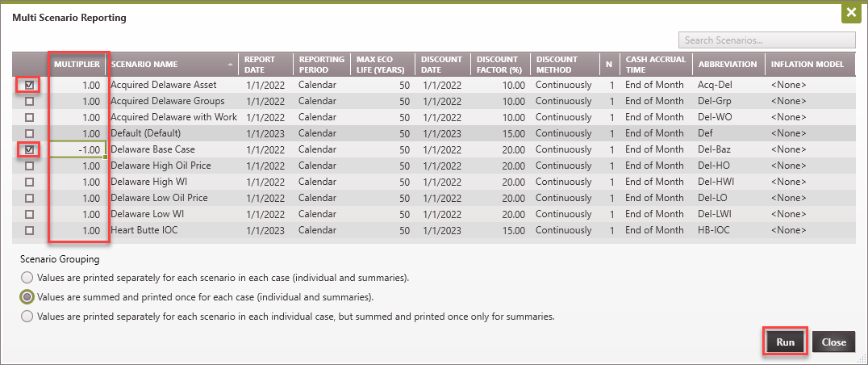Screen dimensions: 868x365
Task: Click the Abbreviation column header
Action: (728, 65)
